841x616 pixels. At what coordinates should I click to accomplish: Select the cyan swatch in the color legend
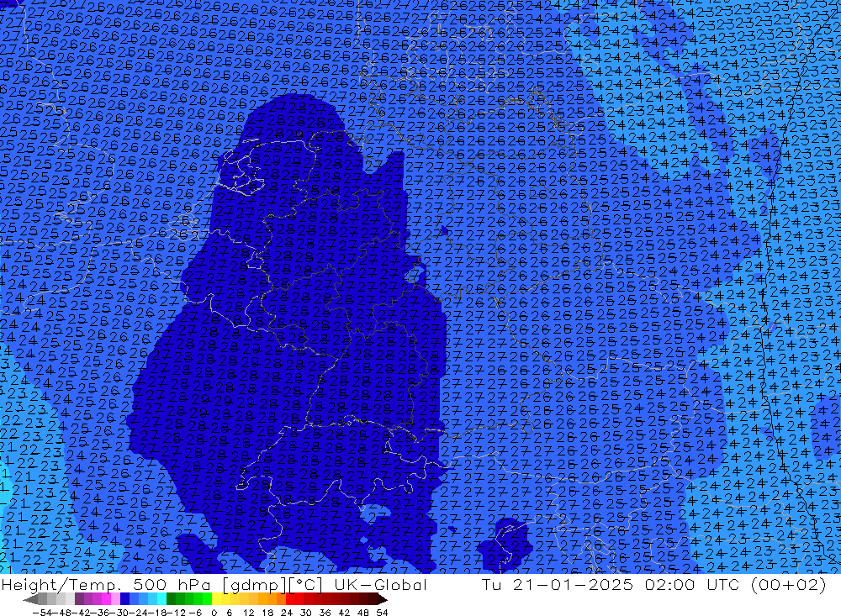pyautogui.click(x=161, y=599)
